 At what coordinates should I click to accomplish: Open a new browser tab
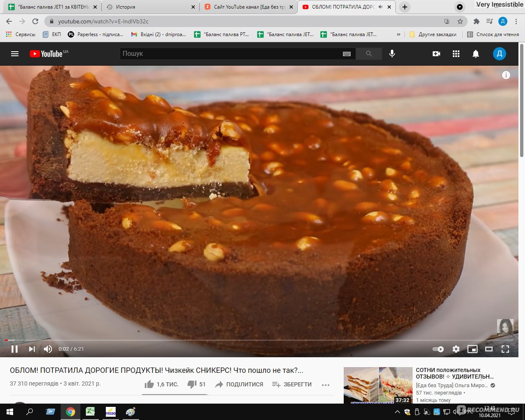[405, 7]
